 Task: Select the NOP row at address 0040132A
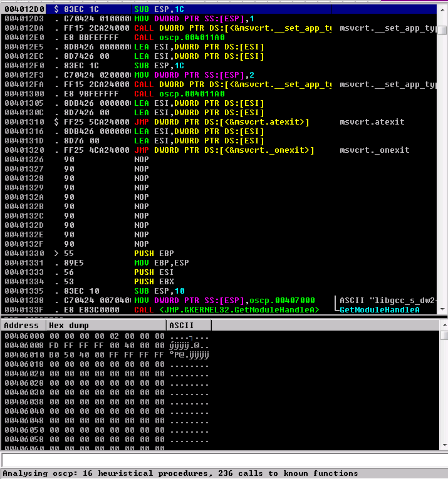[219, 197]
